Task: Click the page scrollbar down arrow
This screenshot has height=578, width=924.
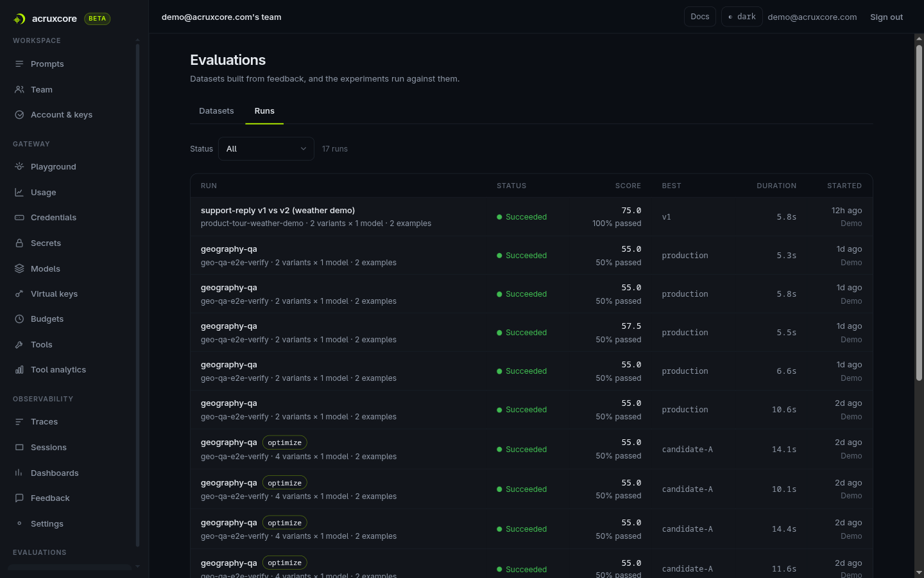Action: point(919,572)
